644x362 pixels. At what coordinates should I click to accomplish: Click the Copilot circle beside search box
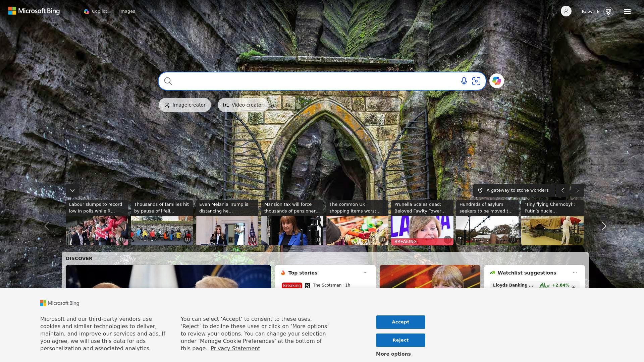click(x=497, y=81)
